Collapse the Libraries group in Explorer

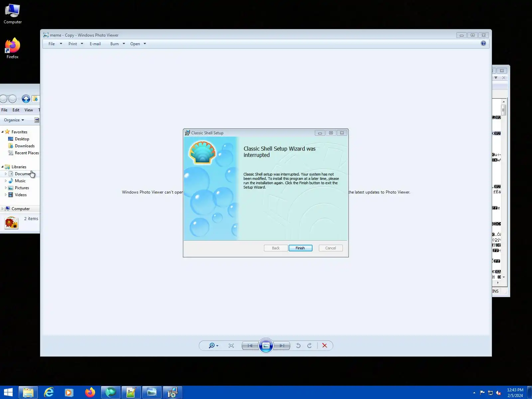2,167
